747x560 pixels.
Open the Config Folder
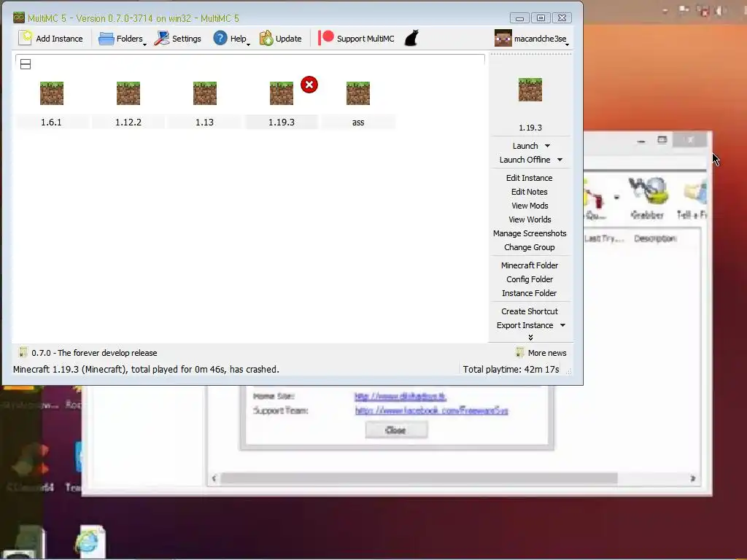click(530, 279)
